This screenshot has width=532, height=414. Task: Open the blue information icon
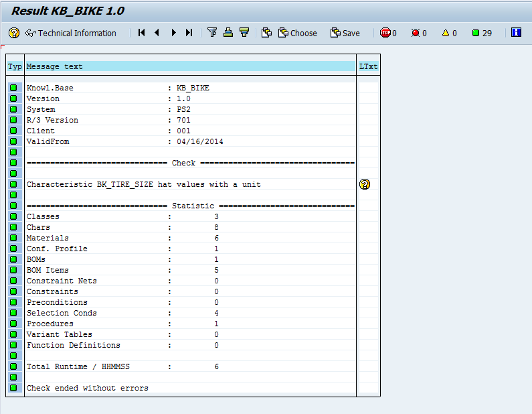[516, 33]
